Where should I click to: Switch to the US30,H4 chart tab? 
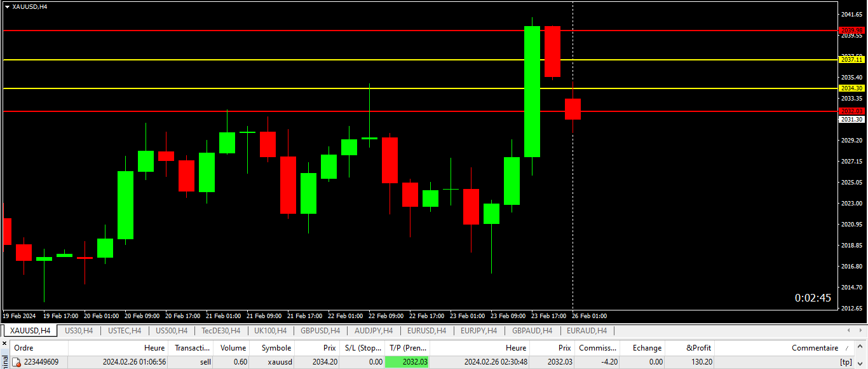coord(79,331)
